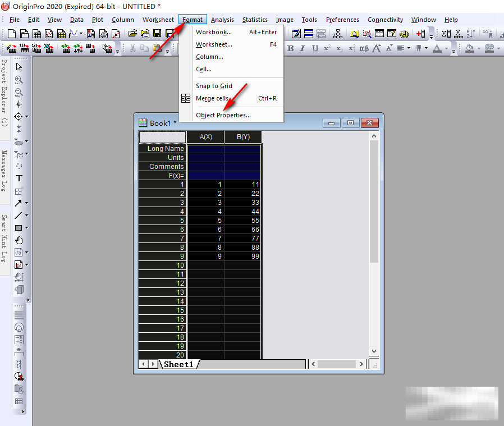Image resolution: width=504 pixels, height=426 pixels.
Task: Select the Arrow drawing tool
Action: point(19,203)
